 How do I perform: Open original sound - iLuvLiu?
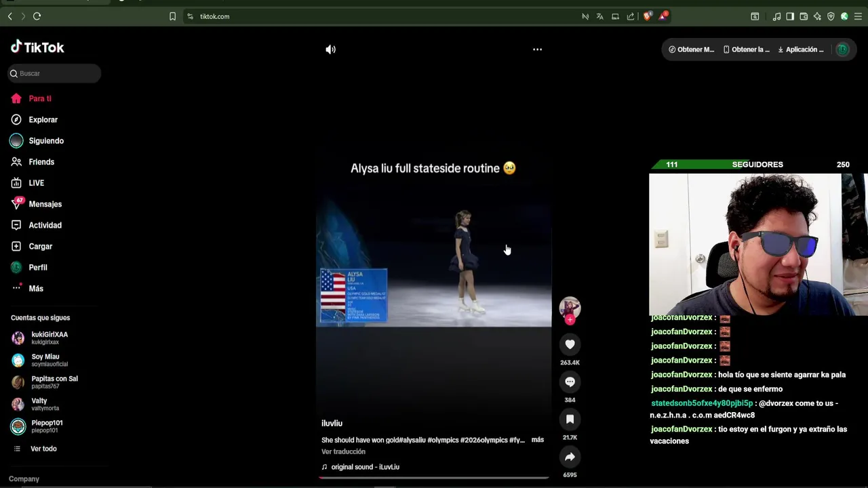(x=360, y=467)
